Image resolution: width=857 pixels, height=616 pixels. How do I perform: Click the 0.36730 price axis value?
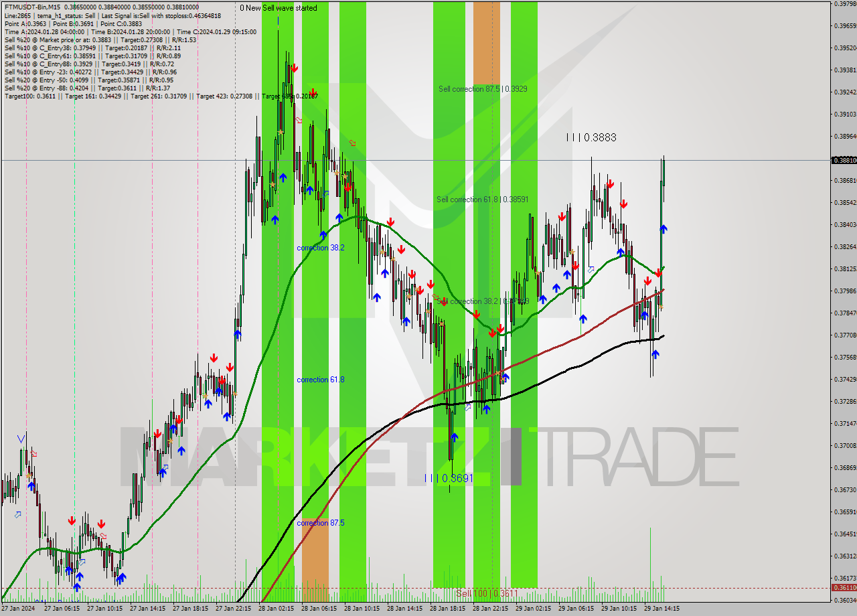(844, 489)
